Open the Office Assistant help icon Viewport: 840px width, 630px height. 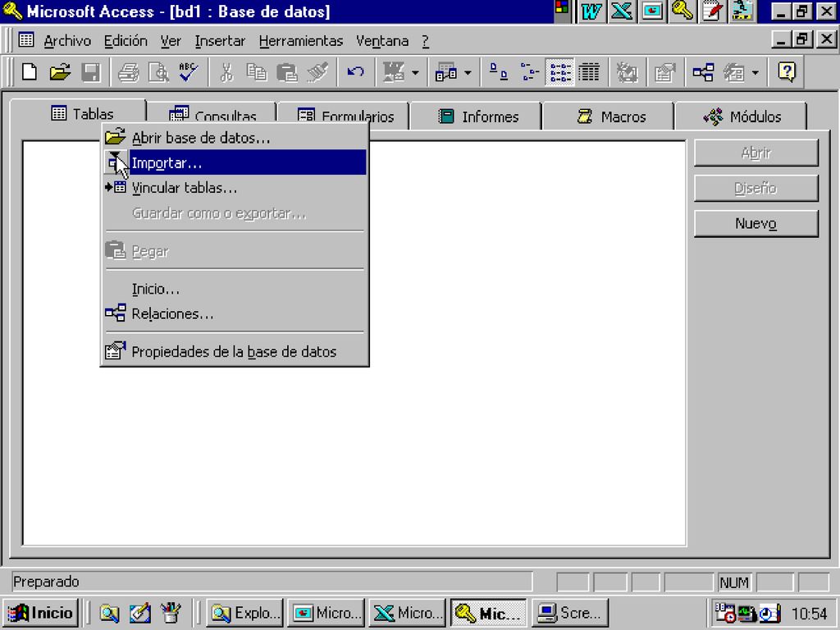(x=787, y=72)
